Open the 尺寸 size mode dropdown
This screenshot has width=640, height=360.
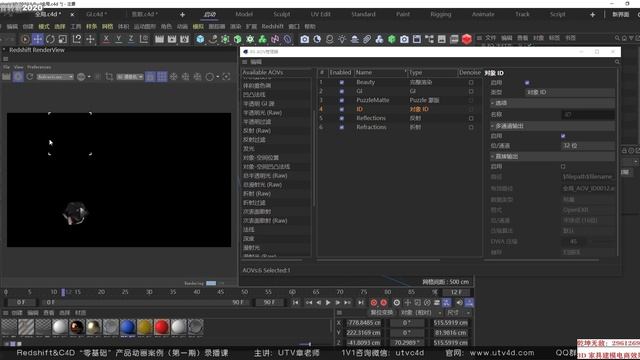tap(458, 313)
